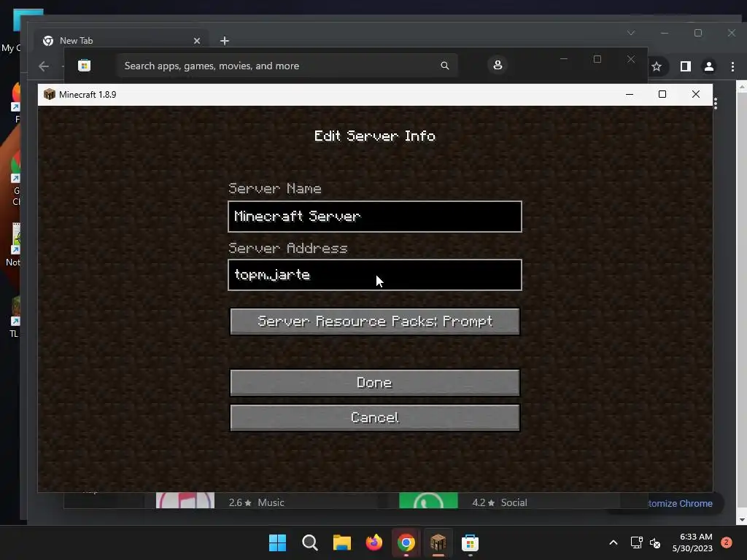This screenshot has width=747, height=560.
Task: Close the New Tab in Chrome
Action: coord(197,41)
